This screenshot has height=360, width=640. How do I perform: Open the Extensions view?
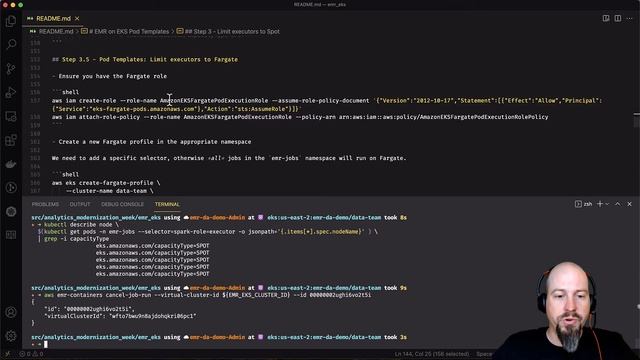pos(11,140)
